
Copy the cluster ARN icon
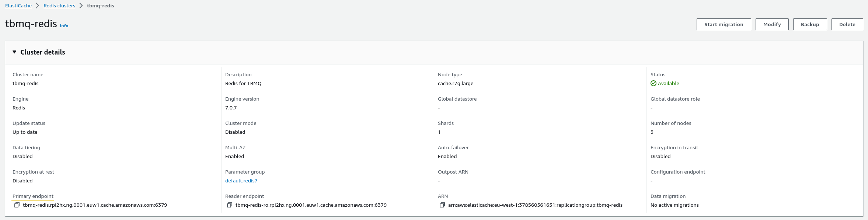tap(442, 205)
